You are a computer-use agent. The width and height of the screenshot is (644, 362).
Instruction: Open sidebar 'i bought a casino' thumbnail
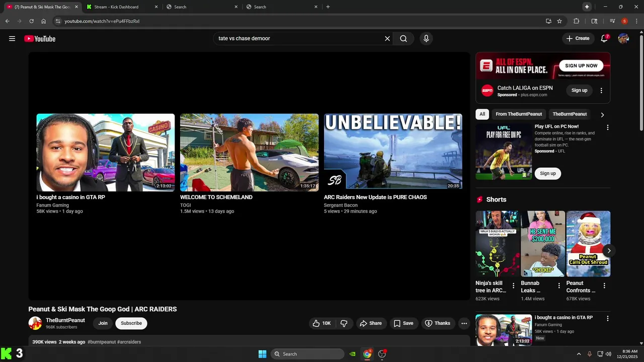coord(504,330)
